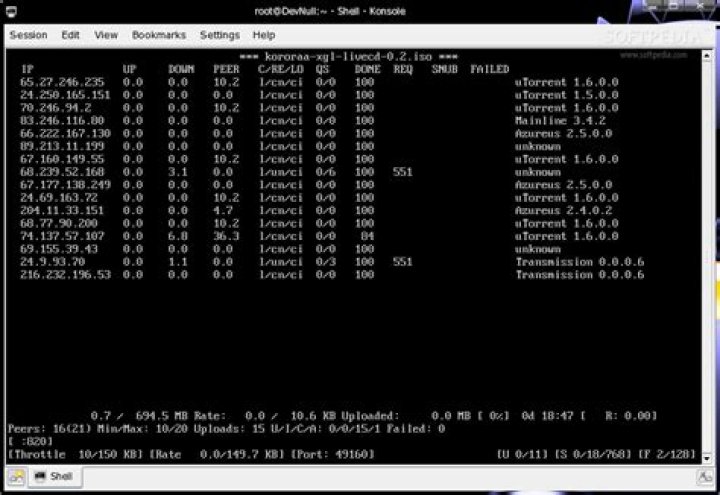Click the peer IP 89.213.11.199
This screenshot has width=720, height=495.
tap(62, 146)
